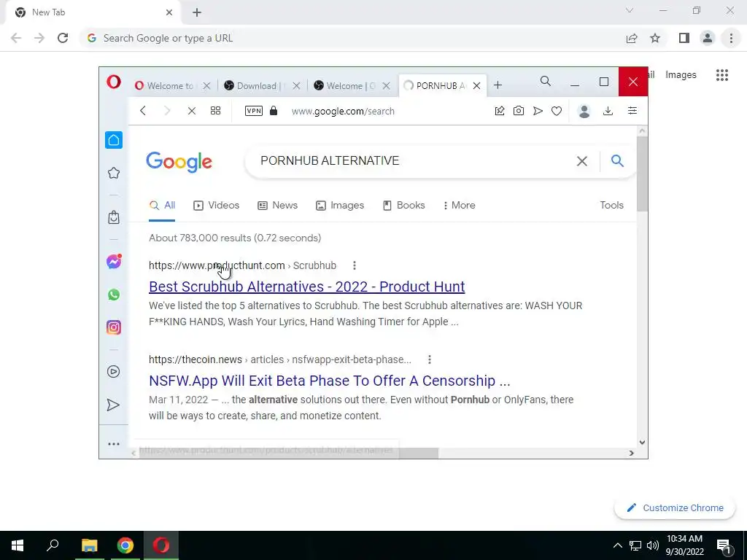
Task: Click Opera send-to-Flow arrow in address bar
Action: [x=538, y=111]
